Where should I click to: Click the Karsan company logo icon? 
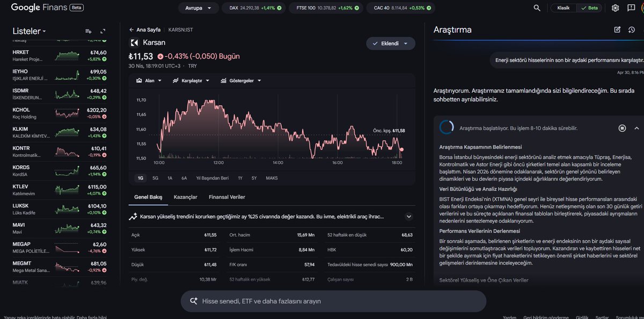[x=134, y=43]
